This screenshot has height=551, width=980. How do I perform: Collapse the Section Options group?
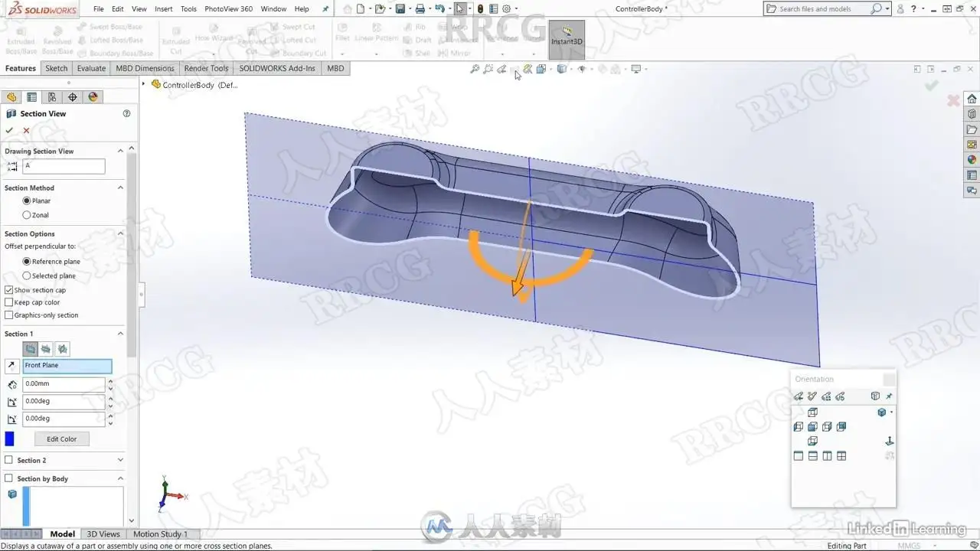[x=120, y=233]
